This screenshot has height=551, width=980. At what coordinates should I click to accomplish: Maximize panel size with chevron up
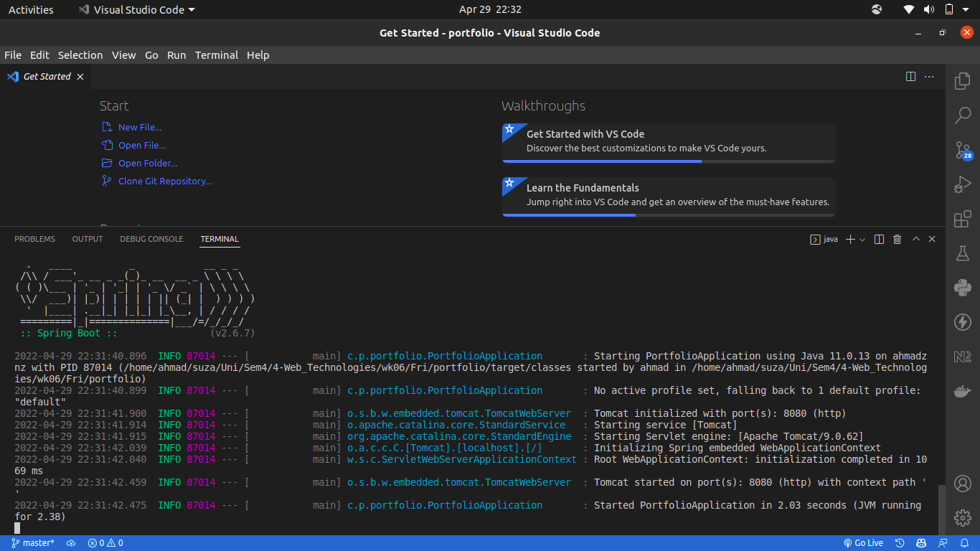point(915,239)
